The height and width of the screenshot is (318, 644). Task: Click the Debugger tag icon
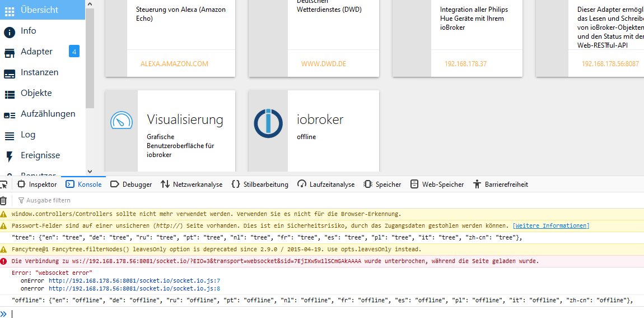115,185
